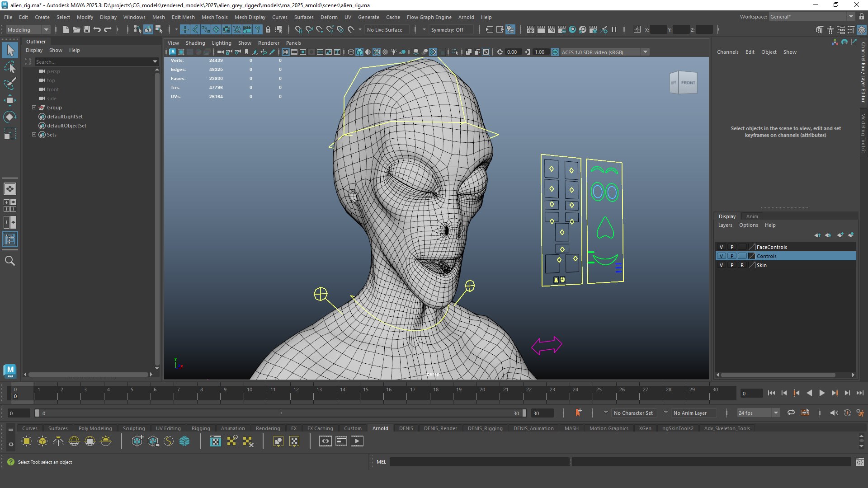Image resolution: width=868 pixels, height=488 pixels.
Task: Switch to the Rigging shelf tab
Action: [x=201, y=428]
